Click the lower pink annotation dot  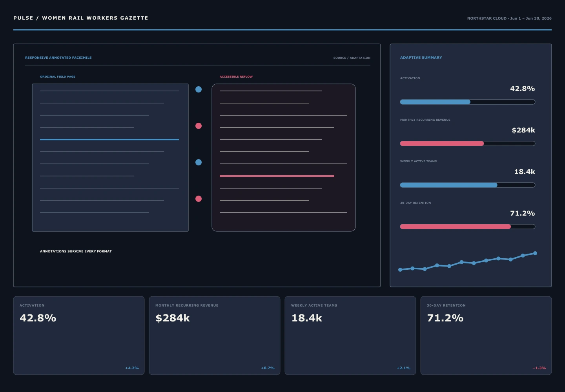[199, 199]
